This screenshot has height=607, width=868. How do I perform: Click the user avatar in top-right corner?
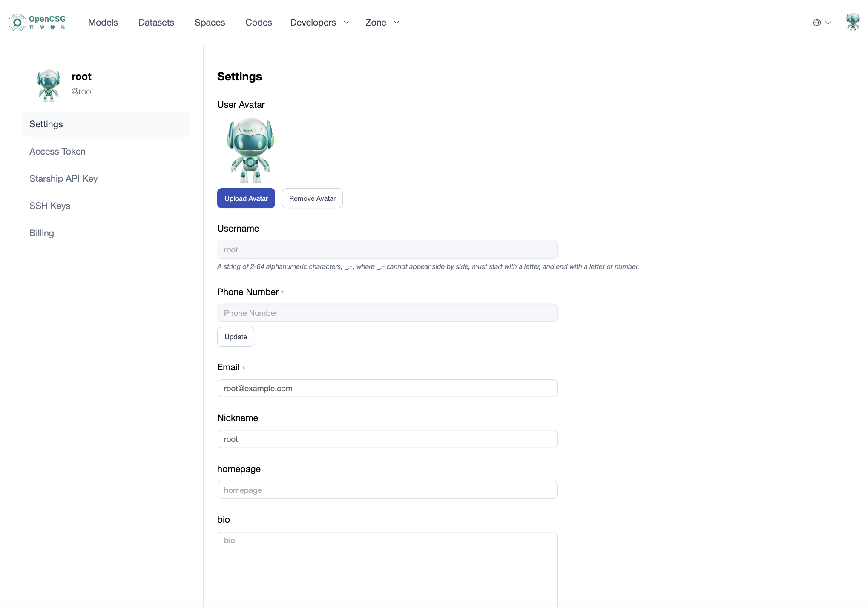(853, 23)
